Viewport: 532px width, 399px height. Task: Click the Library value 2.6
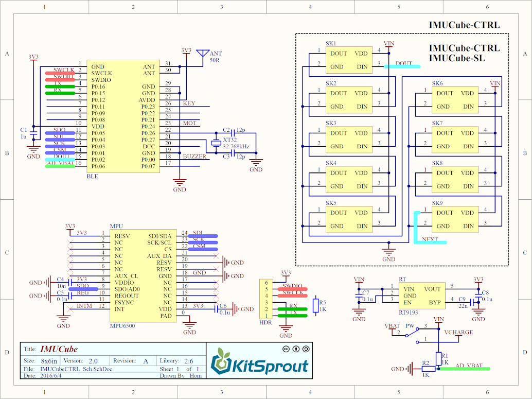pos(189,361)
